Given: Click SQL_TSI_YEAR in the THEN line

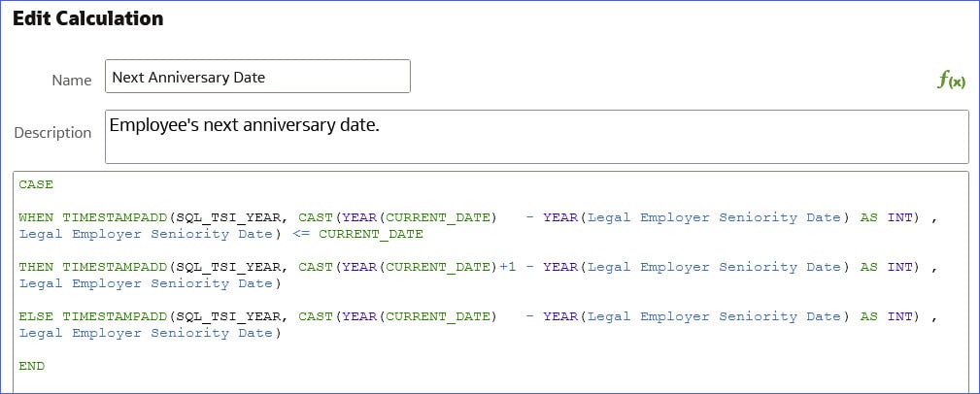Looking at the screenshot, I should click(228, 267).
